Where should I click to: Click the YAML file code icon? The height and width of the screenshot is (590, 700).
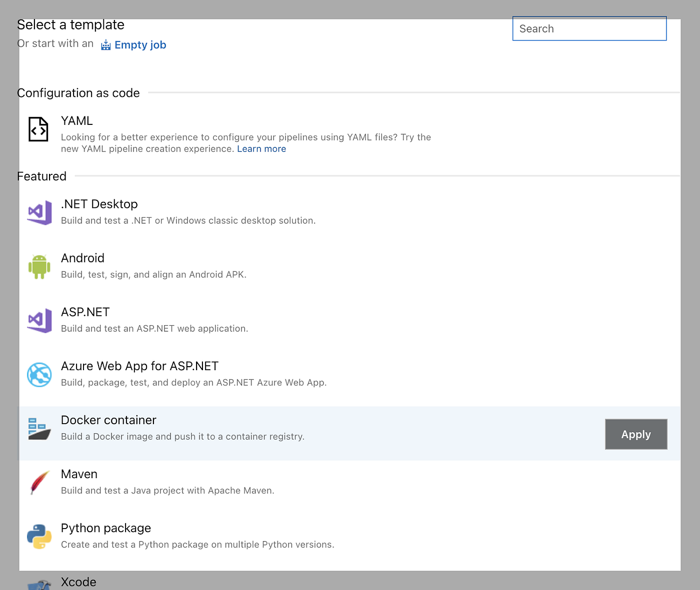[x=38, y=129]
